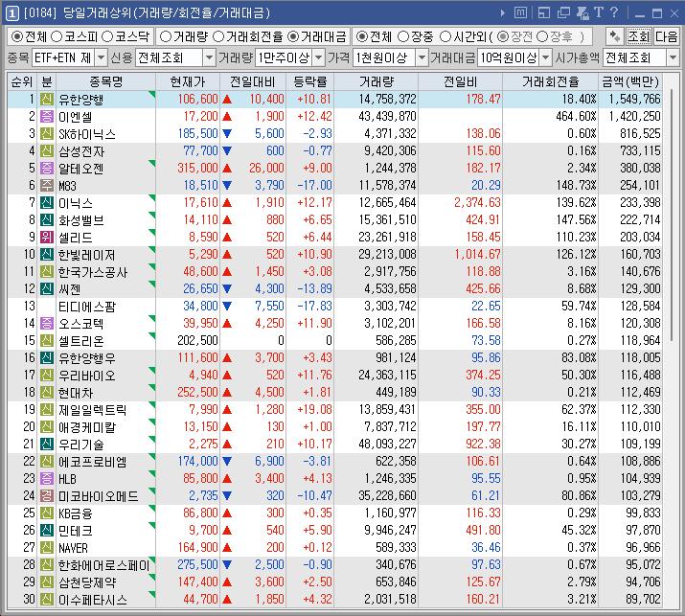Sort by the 등락률 column header
685x616 pixels.
coord(310,81)
